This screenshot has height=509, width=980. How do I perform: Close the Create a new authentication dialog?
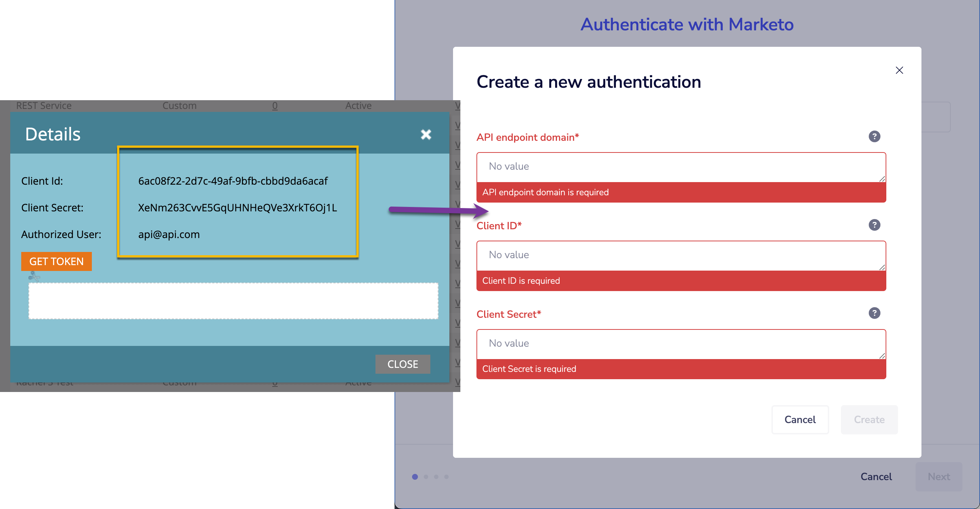[x=899, y=70]
